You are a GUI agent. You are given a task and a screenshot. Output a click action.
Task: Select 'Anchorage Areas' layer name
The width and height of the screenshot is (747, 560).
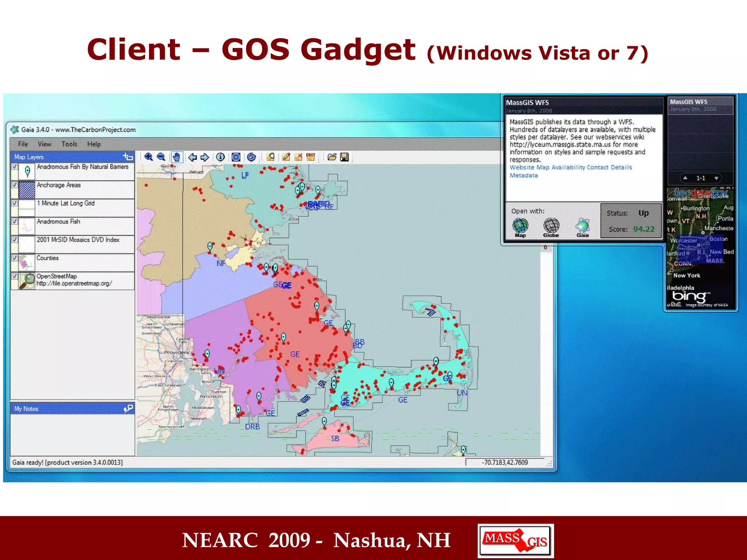[x=58, y=185]
